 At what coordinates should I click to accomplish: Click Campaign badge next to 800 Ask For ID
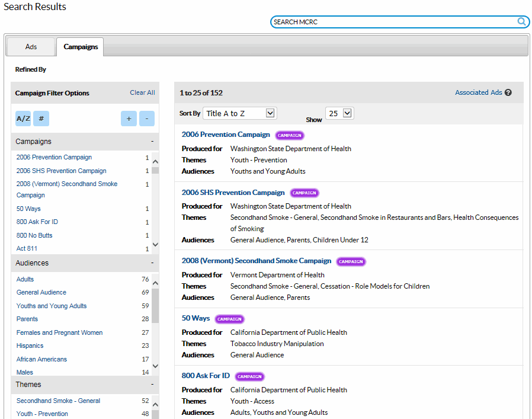tap(249, 376)
